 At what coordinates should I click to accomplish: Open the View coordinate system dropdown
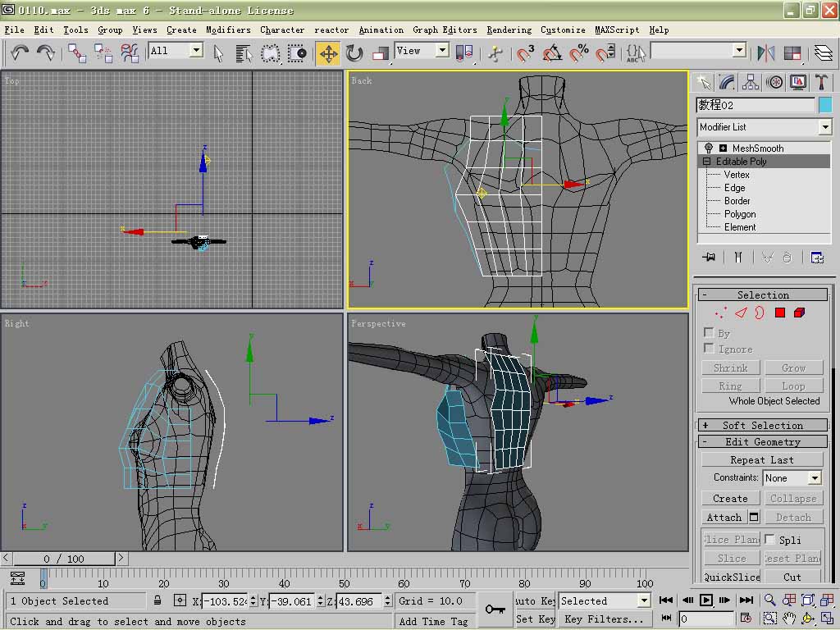(442, 50)
